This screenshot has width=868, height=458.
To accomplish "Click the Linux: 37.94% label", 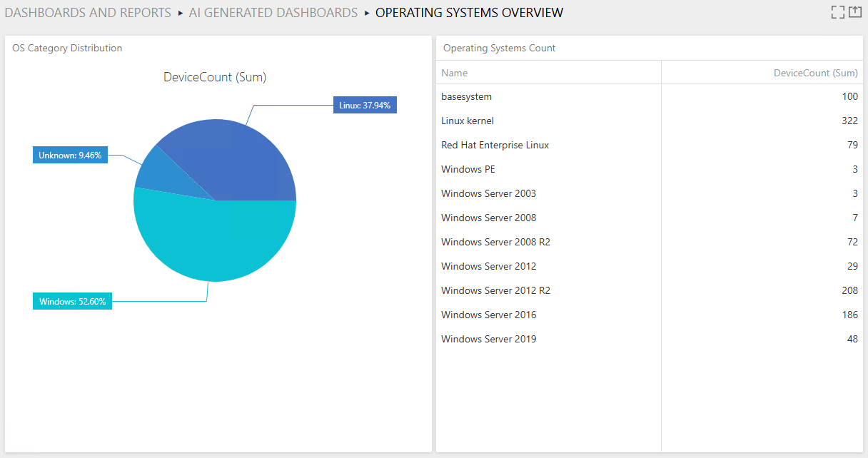I will [x=365, y=106].
